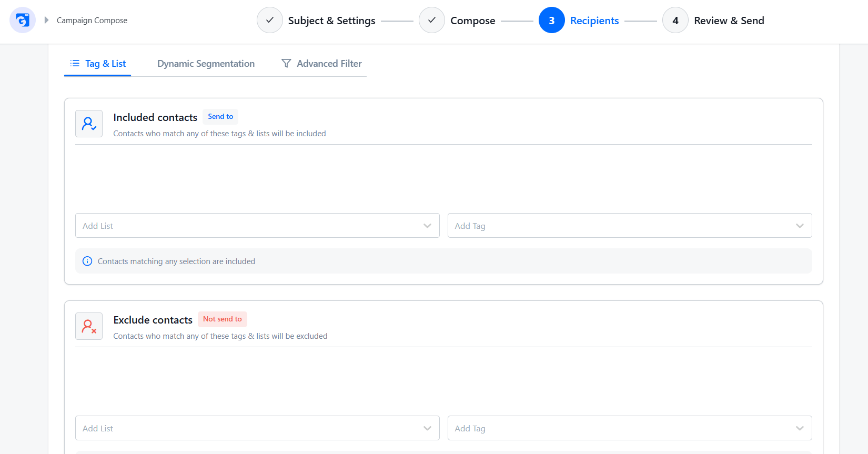Click the step 4 Review & Send circle

675,20
